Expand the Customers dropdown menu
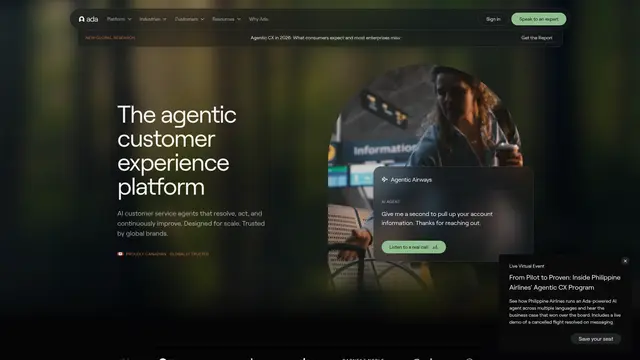The image size is (640, 360). pyautogui.click(x=189, y=19)
